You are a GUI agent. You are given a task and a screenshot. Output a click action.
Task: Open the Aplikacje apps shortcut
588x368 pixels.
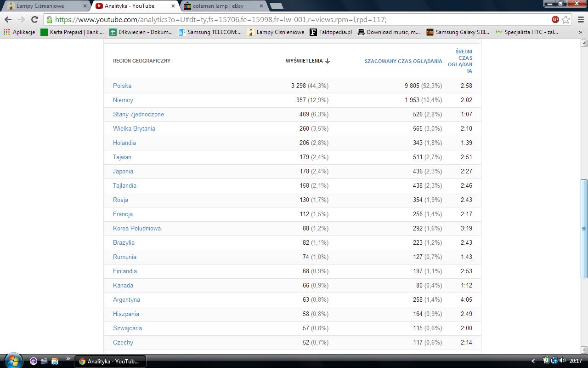tap(19, 32)
